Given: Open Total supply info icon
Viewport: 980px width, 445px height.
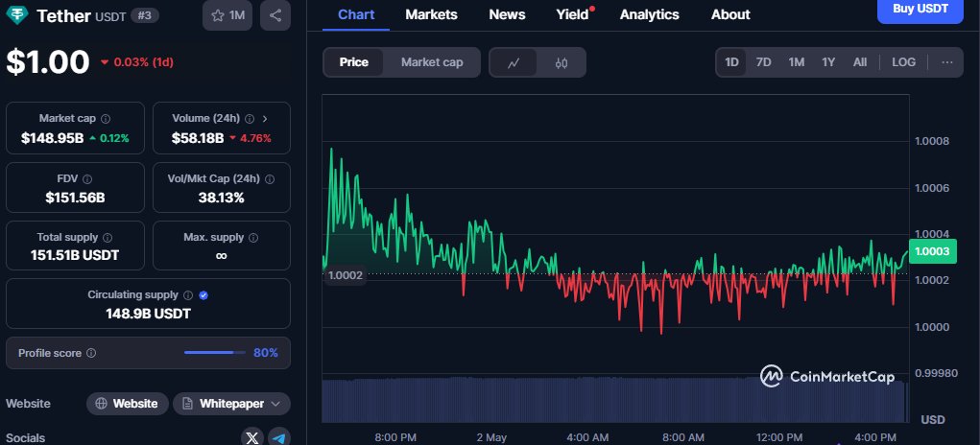Looking at the screenshot, I should [x=108, y=238].
